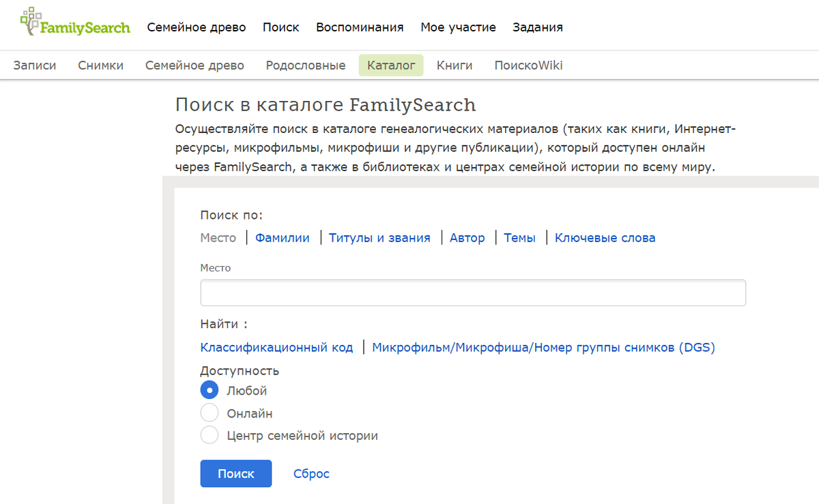Click Сброс to reset the form
The image size is (819, 504).
click(311, 473)
